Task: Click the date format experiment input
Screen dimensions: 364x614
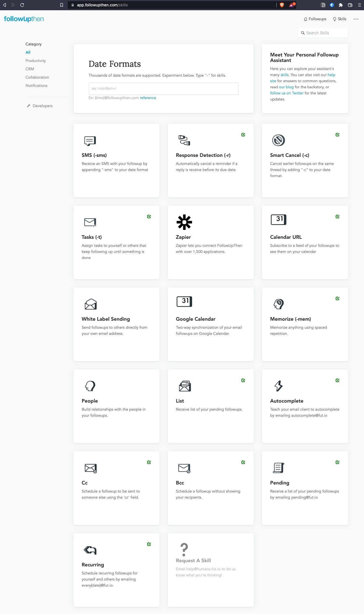Action: (163, 89)
